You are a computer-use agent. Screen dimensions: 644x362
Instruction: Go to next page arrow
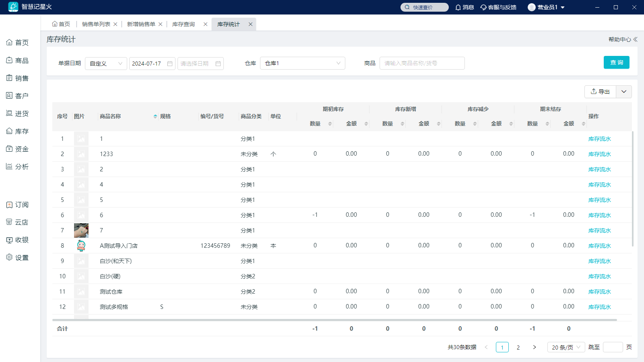[x=535, y=347]
